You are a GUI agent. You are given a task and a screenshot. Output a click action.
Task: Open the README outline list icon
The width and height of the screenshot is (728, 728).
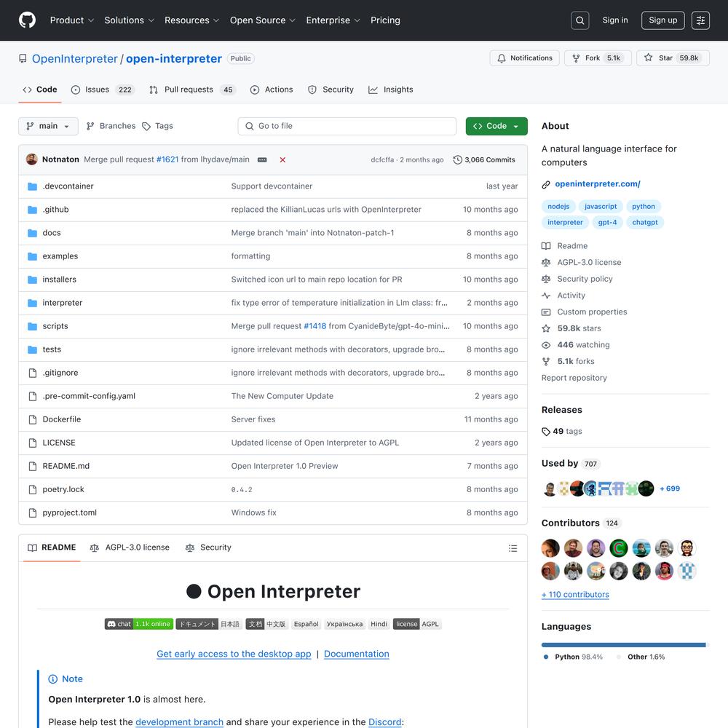[x=513, y=548]
